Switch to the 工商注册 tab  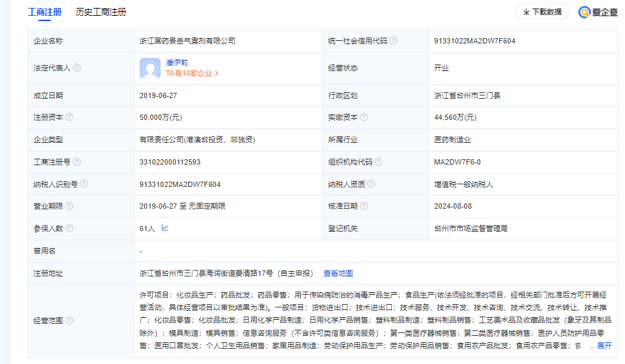pyautogui.click(x=45, y=12)
